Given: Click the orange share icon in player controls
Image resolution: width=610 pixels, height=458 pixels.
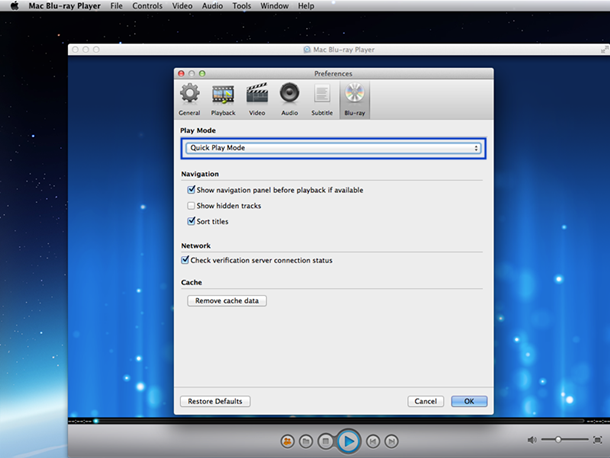Looking at the screenshot, I should 287,441.
